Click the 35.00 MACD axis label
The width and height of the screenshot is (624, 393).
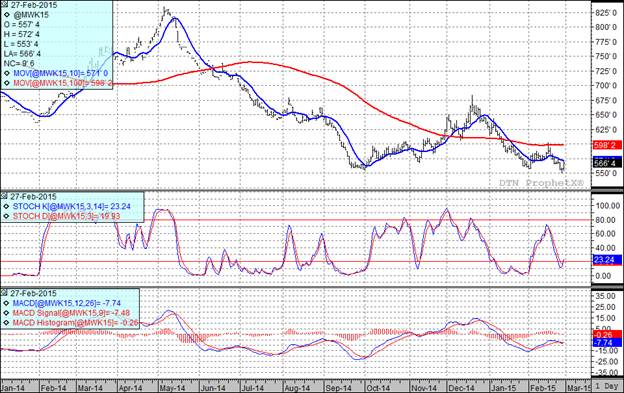click(605, 296)
